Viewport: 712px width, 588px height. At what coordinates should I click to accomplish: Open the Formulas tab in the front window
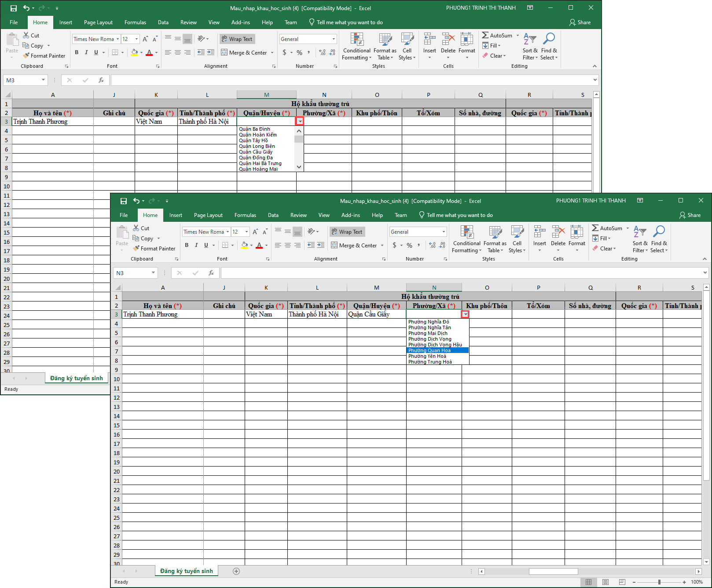[x=245, y=215]
